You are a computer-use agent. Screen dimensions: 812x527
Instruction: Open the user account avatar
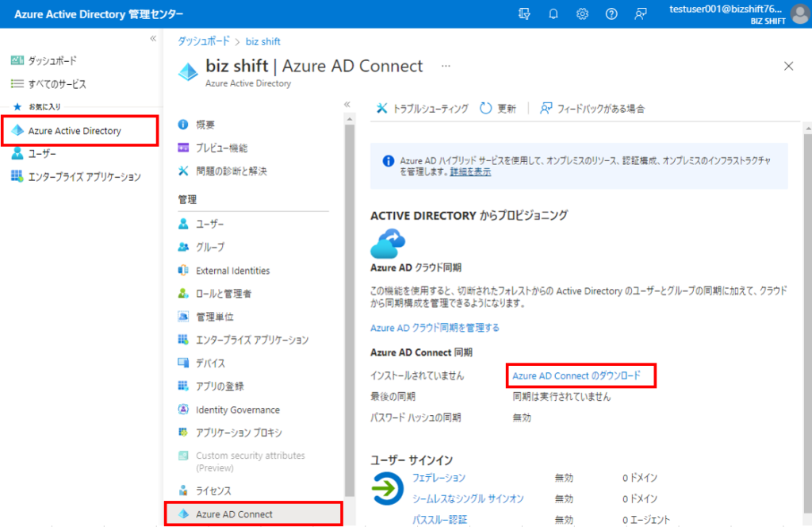(799, 14)
